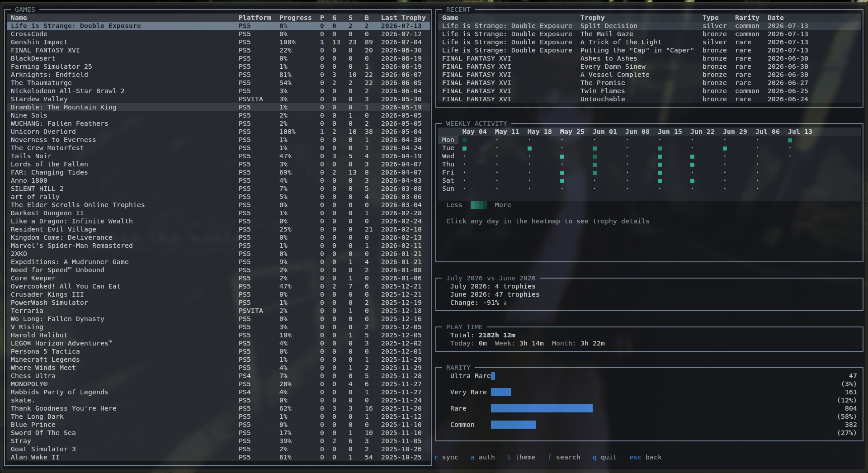Click the auth shortcut in footer
Image resolution: width=868 pixels, height=473 pixels.
[483, 457]
